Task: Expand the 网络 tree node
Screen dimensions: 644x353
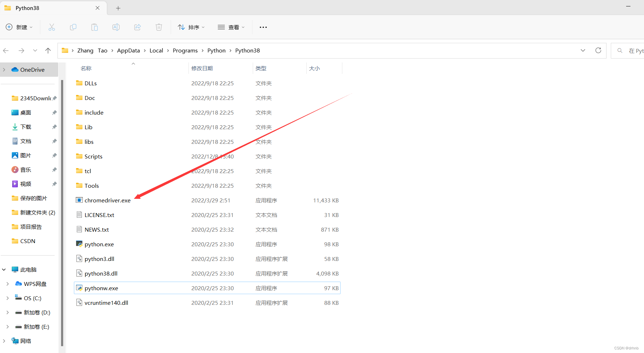Action: 4,341
